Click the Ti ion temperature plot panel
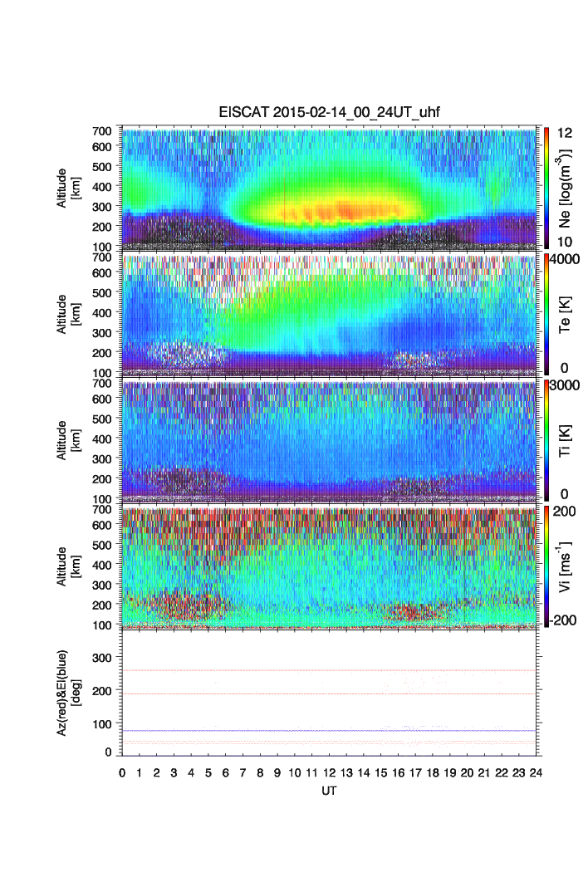Screen dimensions: 588x882 329,440
